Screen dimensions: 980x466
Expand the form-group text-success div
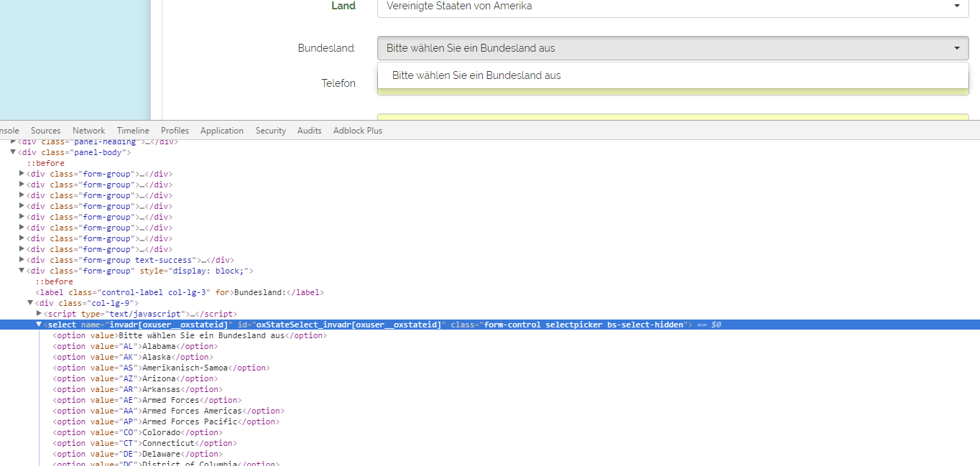coord(22,260)
